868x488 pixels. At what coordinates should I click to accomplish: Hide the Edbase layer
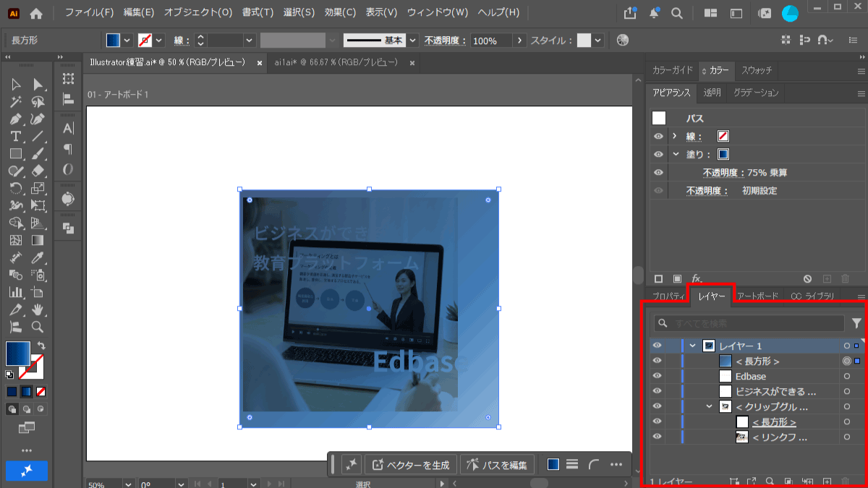[658, 376]
